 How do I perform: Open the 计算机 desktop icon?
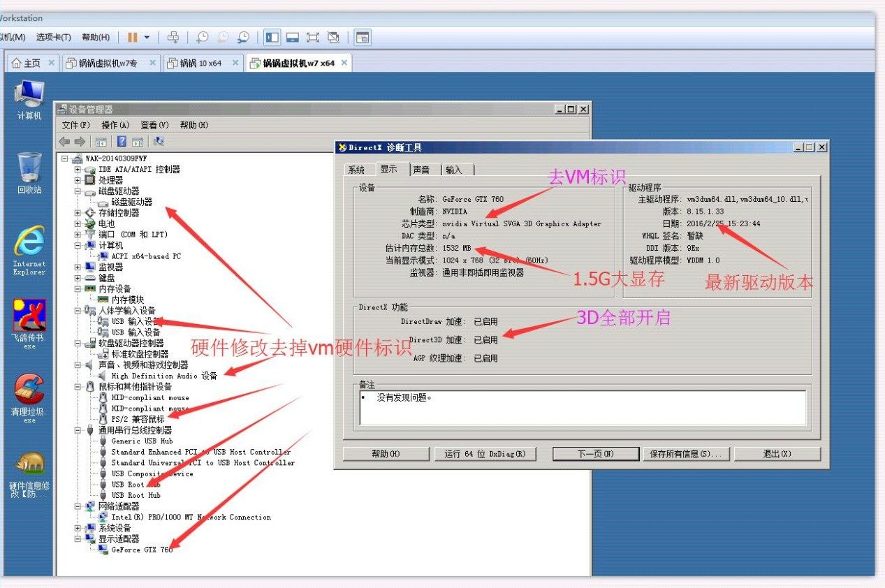pos(29,101)
